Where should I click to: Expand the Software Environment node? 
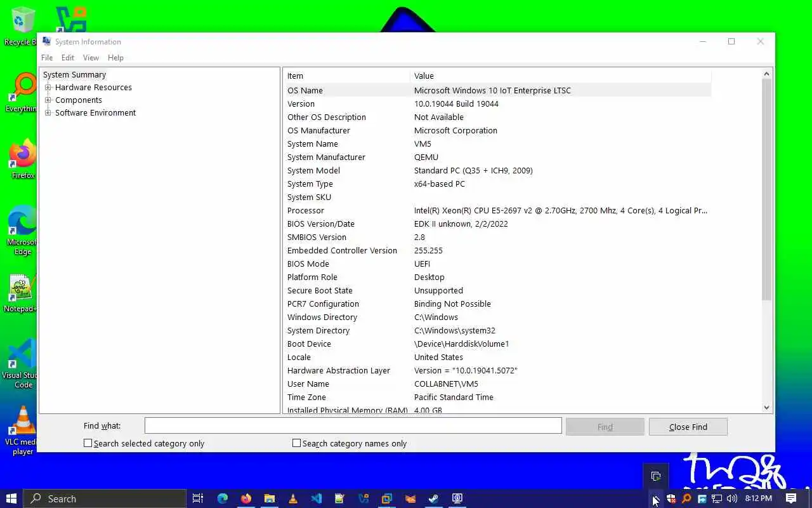click(48, 113)
